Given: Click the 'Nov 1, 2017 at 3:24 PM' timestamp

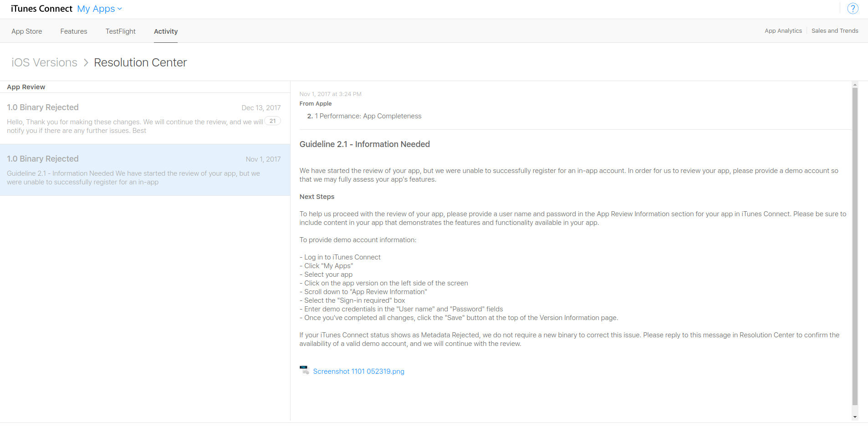Looking at the screenshot, I should pyautogui.click(x=331, y=94).
